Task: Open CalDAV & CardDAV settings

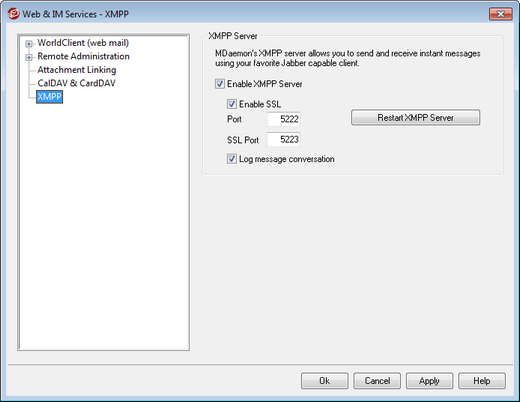Action: click(76, 83)
